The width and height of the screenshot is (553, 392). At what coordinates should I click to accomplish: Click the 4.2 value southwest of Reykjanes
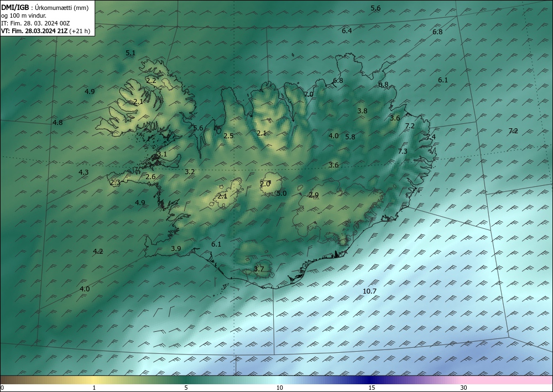coord(98,252)
